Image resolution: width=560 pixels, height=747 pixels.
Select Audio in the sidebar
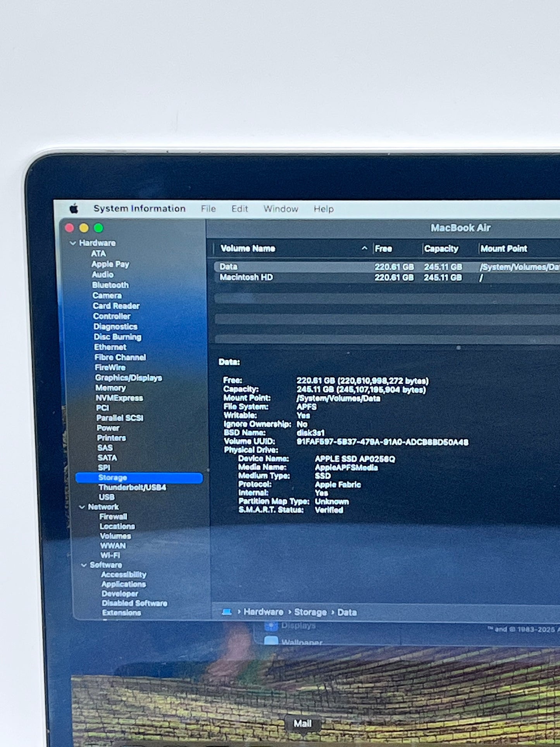click(x=103, y=274)
